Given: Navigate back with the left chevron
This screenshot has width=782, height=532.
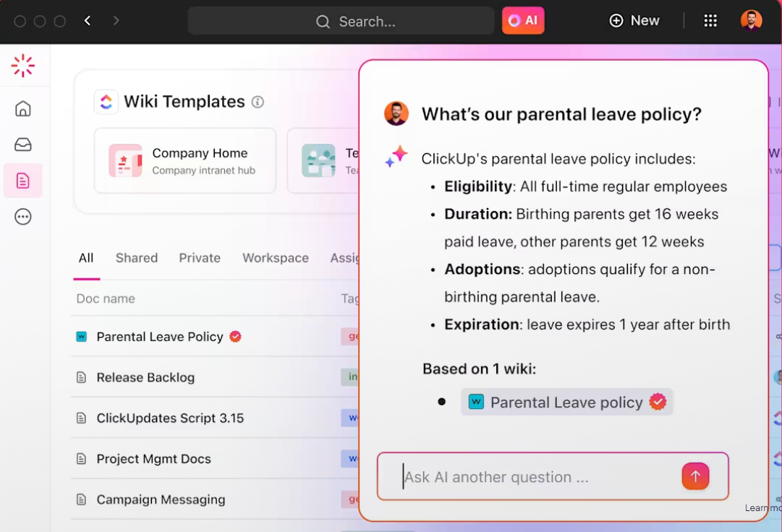Looking at the screenshot, I should coord(88,21).
